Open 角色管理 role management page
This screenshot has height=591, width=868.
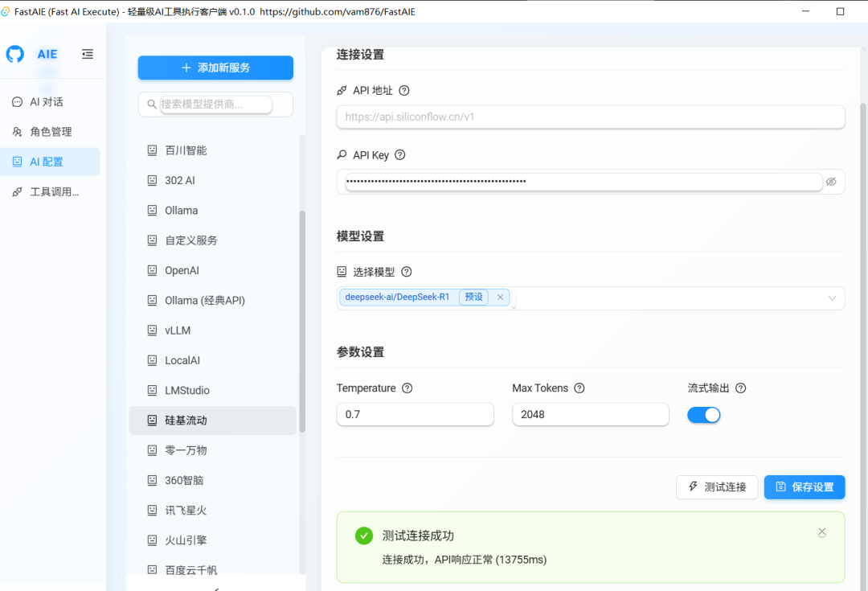click(x=50, y=132)
